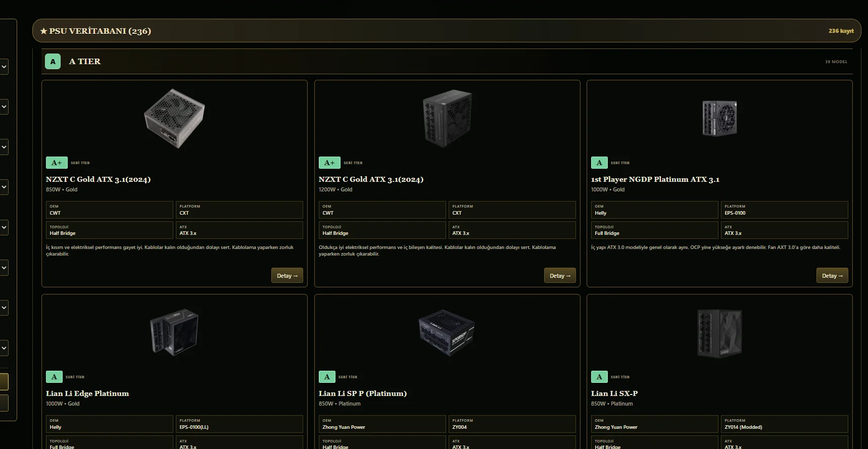The width and height of the screenshot is (868, 449).
Task: Select the "1200W • Gold" text under NZXT C Gold
Action: (x=335, y=190)
